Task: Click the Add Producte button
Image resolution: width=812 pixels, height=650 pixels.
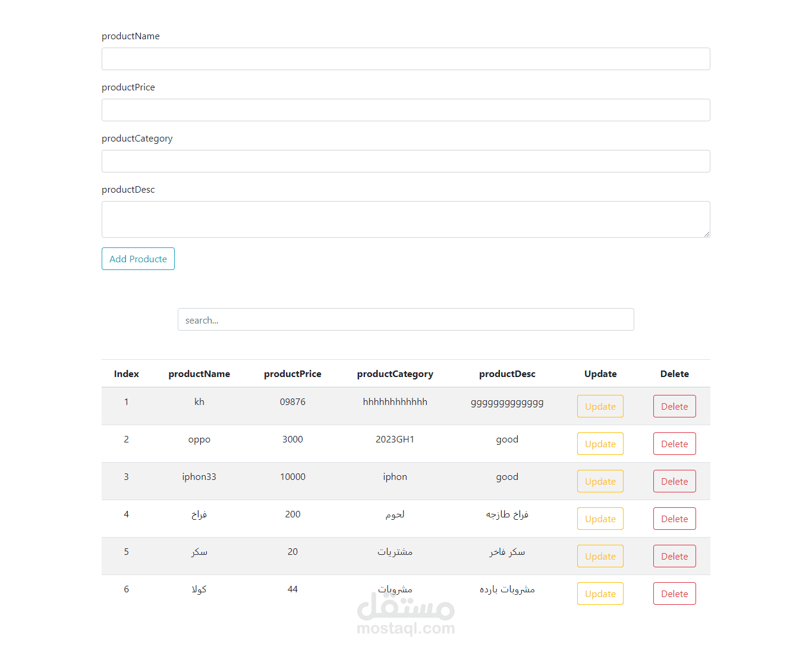Action: click(138, 259)
